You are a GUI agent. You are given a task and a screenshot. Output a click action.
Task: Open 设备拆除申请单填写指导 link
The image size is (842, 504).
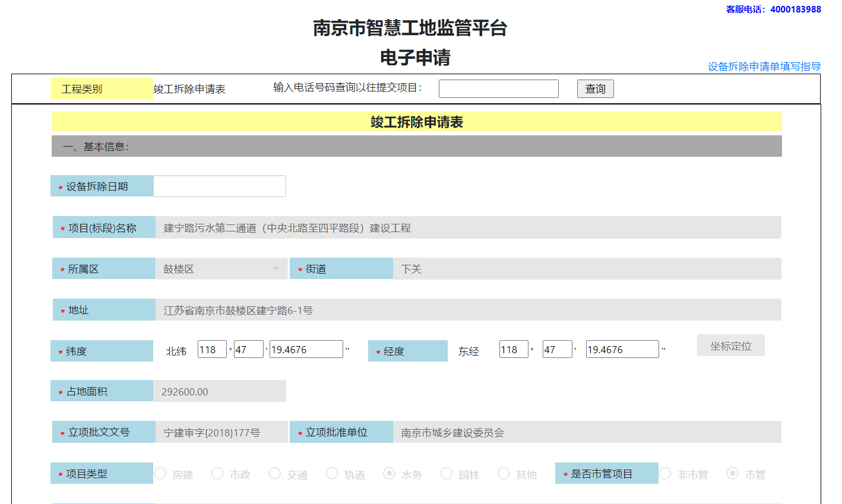(764, 66)
